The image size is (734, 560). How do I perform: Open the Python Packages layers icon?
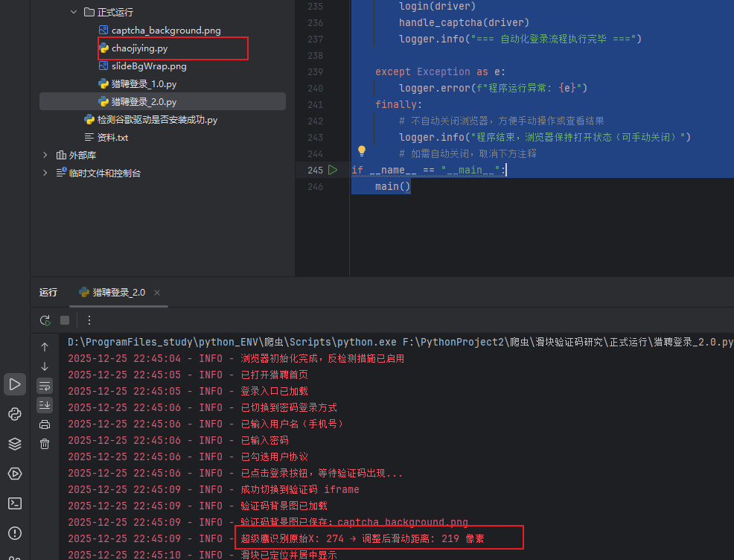coord(14,444)
